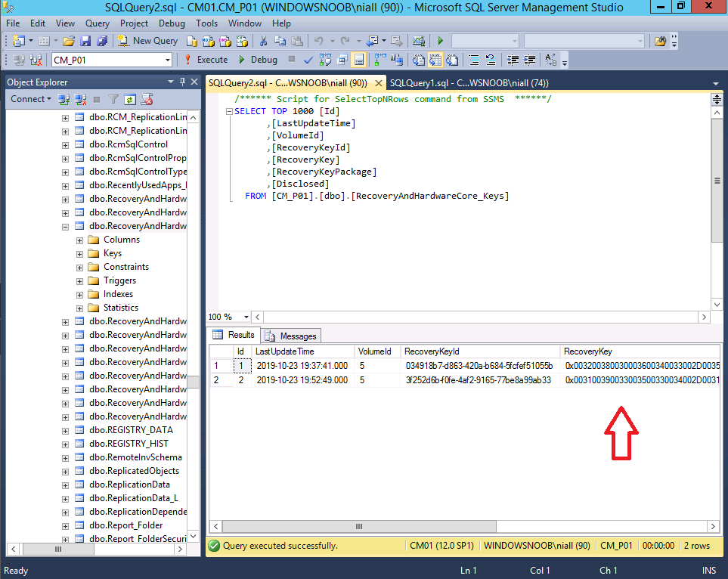Toggle Include Actual Execution Plan
Image resolution: width=728 pixels, height=579 pixels.
pyautogui.click(x=380, y=60)
